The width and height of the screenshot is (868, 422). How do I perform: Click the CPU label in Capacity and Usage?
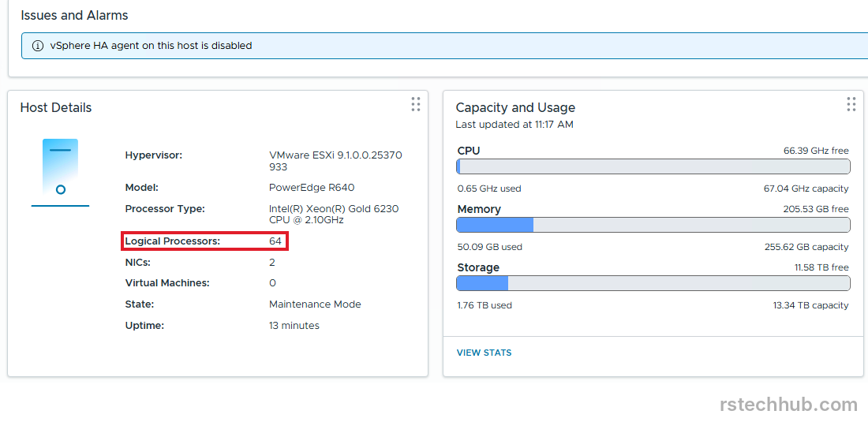tap(468, 151)
